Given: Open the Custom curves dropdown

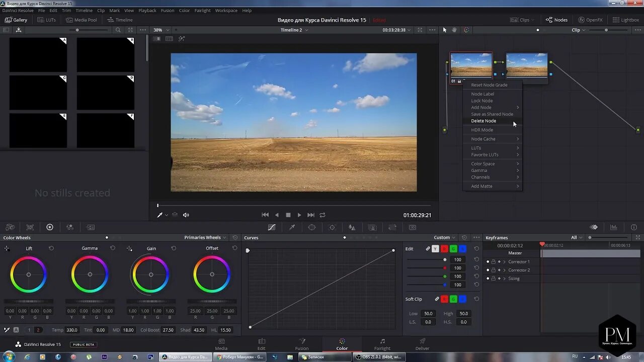Looking at the screenshot, I should tap(445, 238).
